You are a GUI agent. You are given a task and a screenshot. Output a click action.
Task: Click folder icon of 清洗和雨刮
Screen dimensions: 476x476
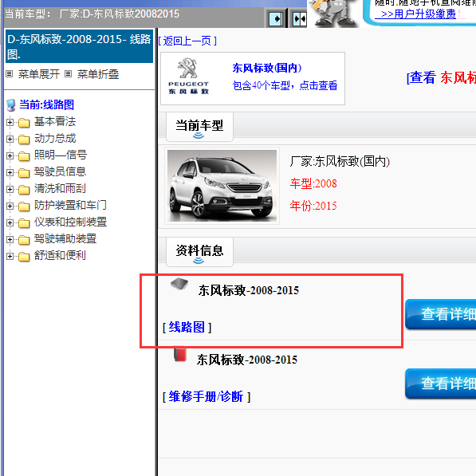[24, 190]
